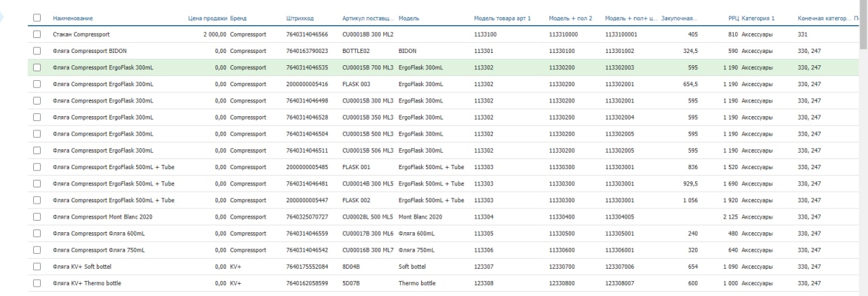
Task: Click the Штрихкод column header
Action: pyautogui.click(x=300, y=18)
